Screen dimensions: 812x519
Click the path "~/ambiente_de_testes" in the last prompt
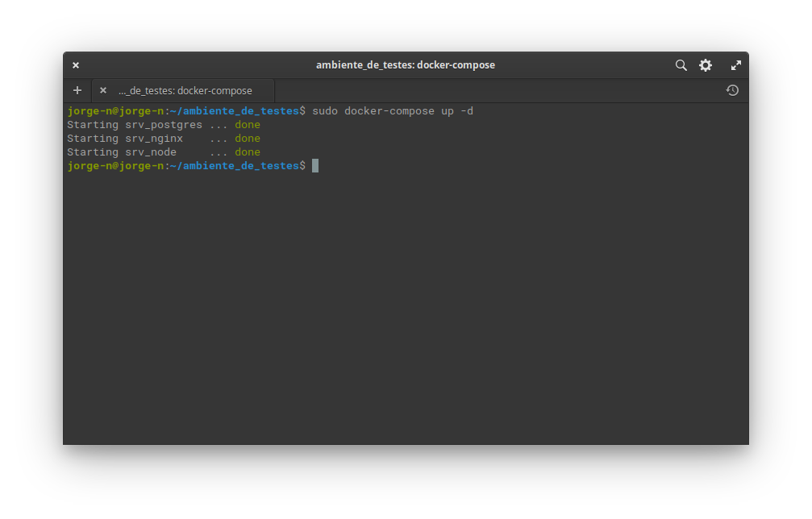pyautogui.click(x=235, y=166)
